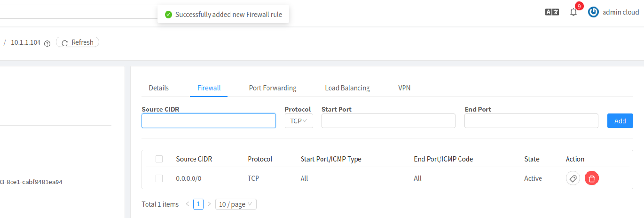Open the 10 / page size dropdown
This screenshot has width=644, height=218.
click(x=236, y=204)
